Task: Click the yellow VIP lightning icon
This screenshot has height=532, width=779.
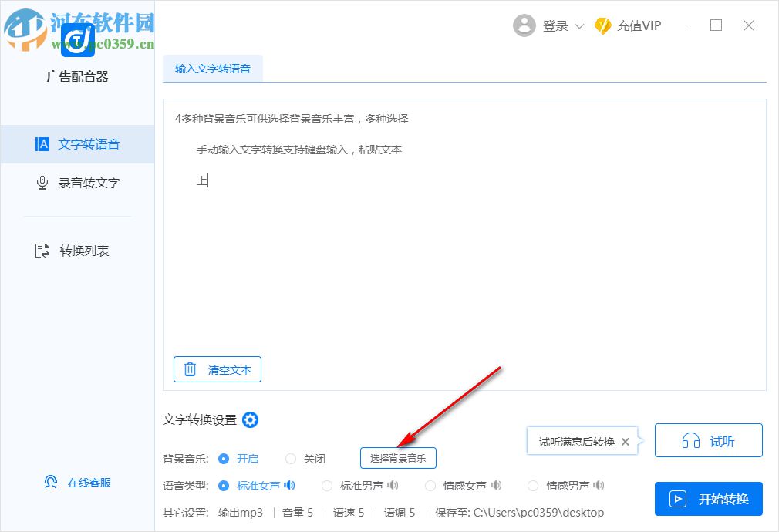Action: click(603, 25)
